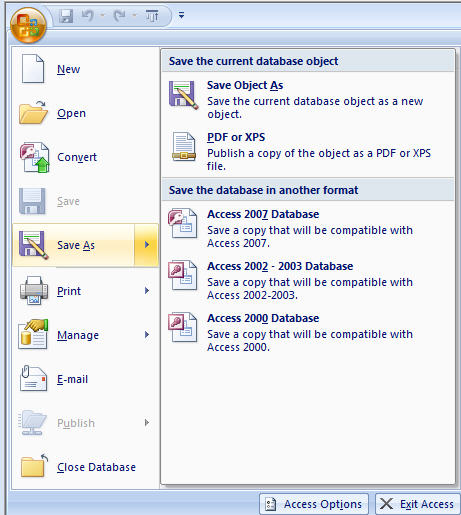Viewport: 461px width, 515px height.
Task: Select Save As in the Office menu
Action: tap(74, 245)
